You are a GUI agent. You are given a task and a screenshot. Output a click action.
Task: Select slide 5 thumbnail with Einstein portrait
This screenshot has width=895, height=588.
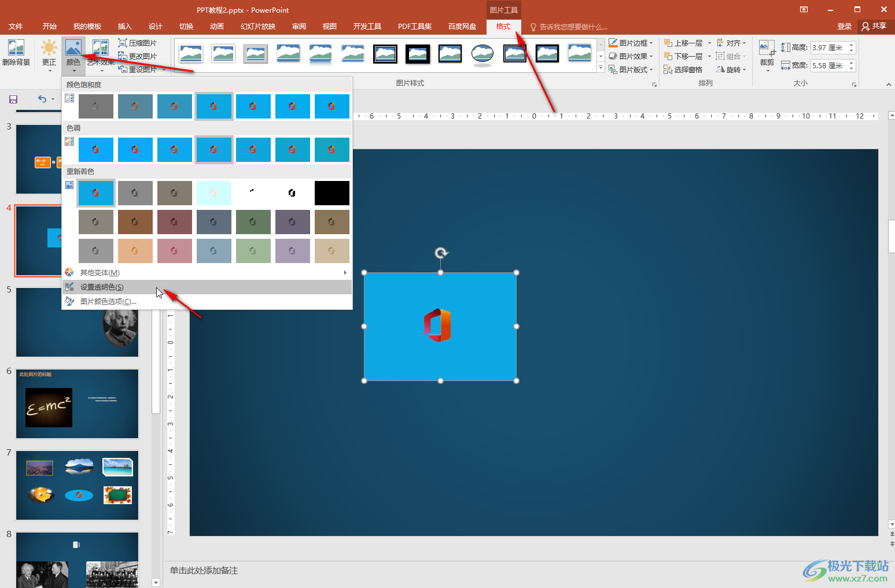[x=78, y=322]
